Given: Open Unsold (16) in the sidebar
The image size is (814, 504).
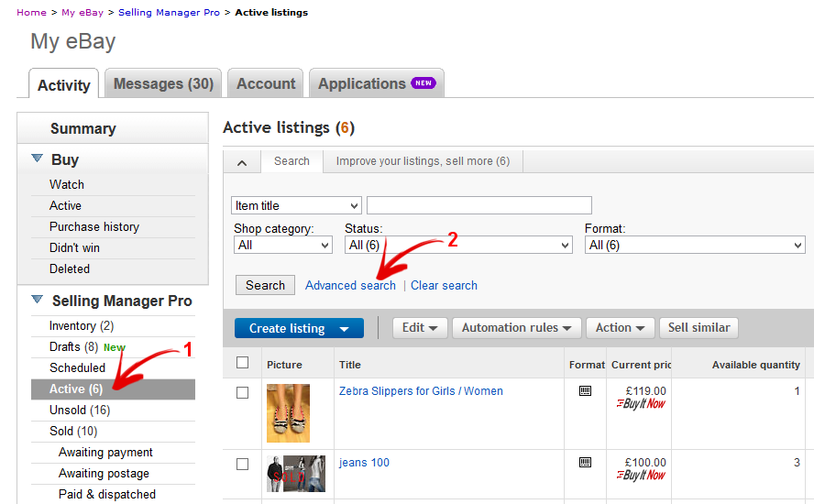Looking at the screenshot, I should click(x=80, y=410).
